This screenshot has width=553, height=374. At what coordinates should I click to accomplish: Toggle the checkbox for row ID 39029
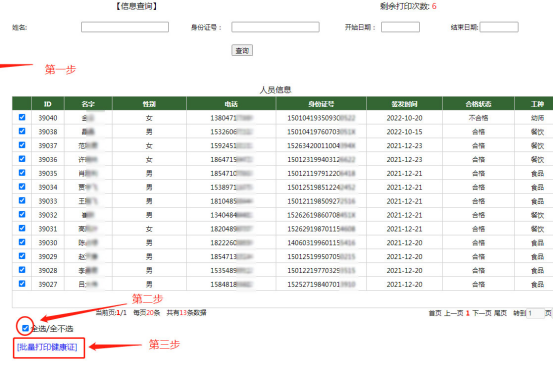tap(22, 256)
